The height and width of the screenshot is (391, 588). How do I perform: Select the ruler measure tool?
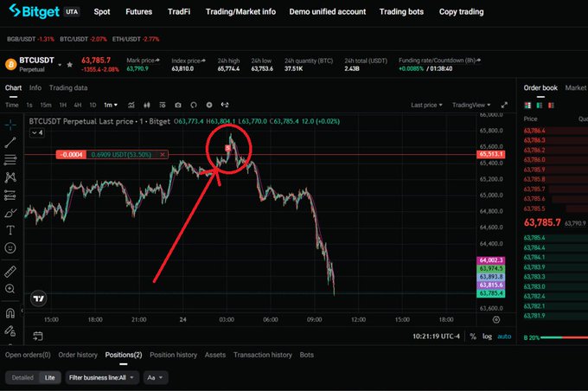[10, 272]
